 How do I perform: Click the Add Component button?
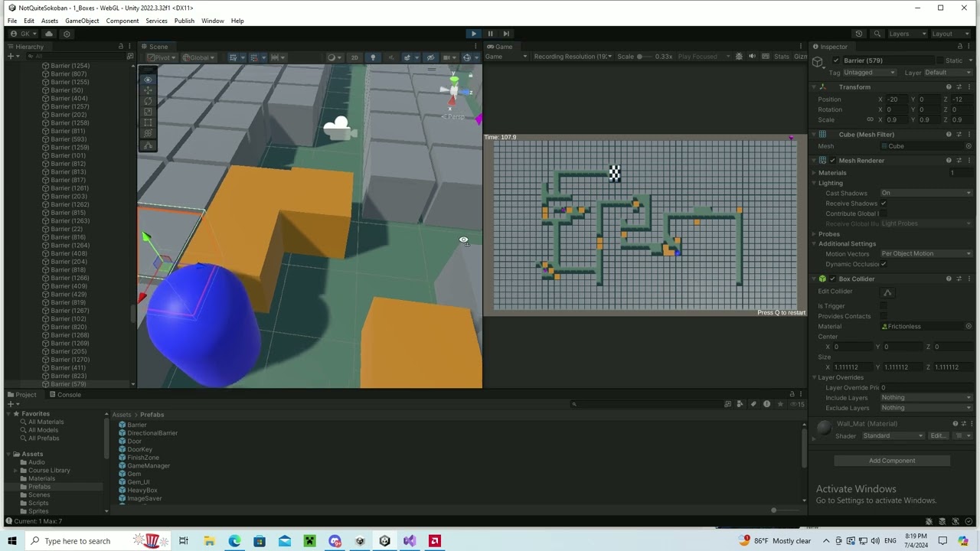tap(893, 460)
